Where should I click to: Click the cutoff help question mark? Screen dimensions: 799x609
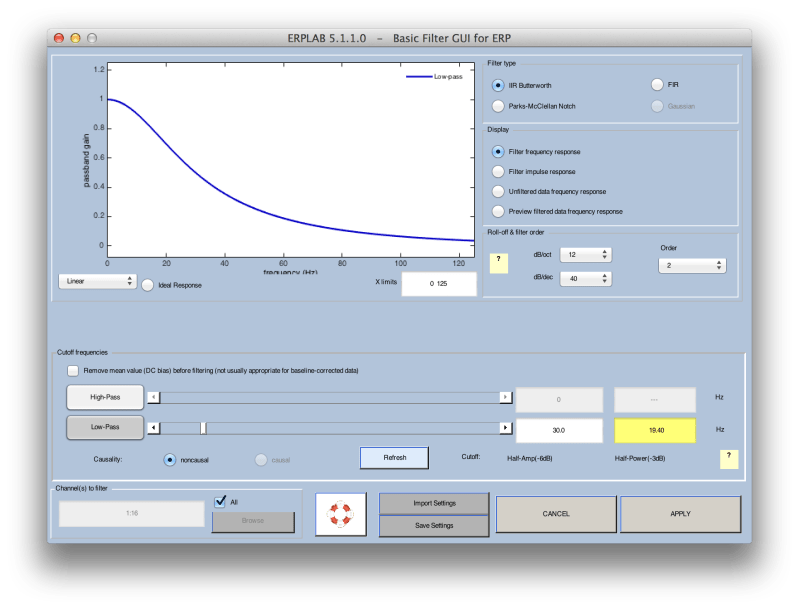[x=729, y=459]
